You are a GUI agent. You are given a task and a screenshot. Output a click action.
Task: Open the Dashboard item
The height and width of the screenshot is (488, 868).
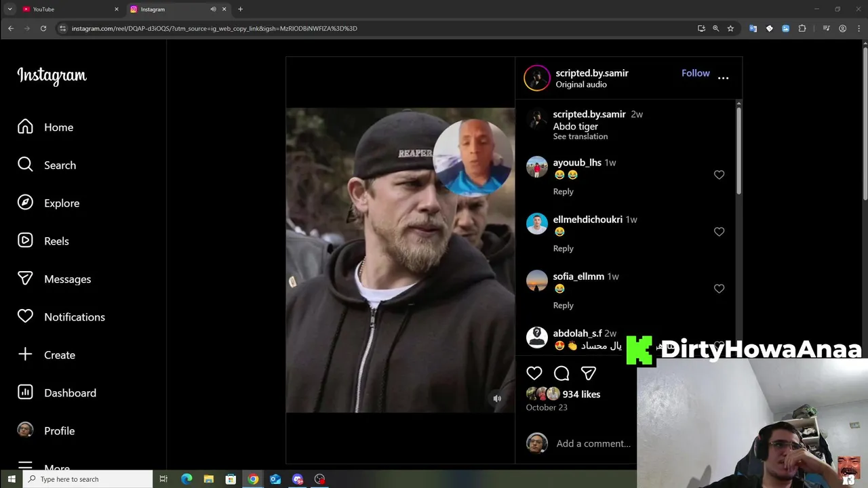(57, 393)
